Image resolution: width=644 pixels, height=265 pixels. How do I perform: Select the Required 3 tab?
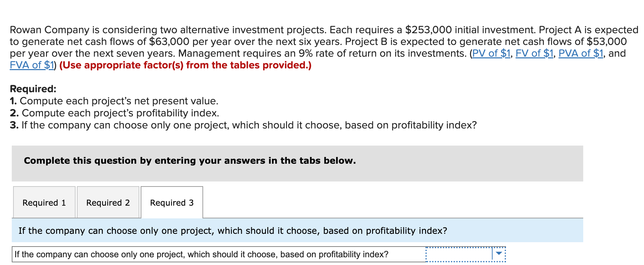pyautogui.click(x=172, y=202)
